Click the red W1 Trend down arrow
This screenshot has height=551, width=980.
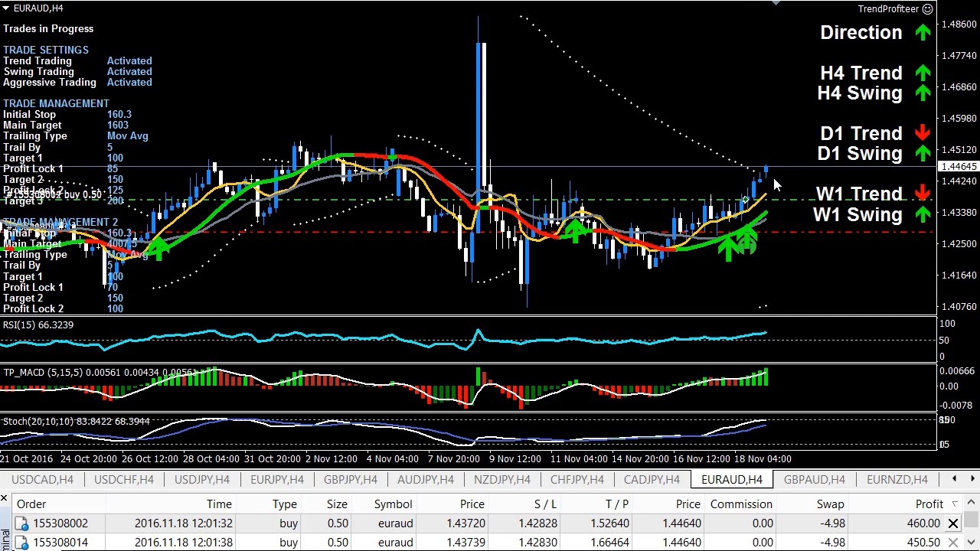923,194
